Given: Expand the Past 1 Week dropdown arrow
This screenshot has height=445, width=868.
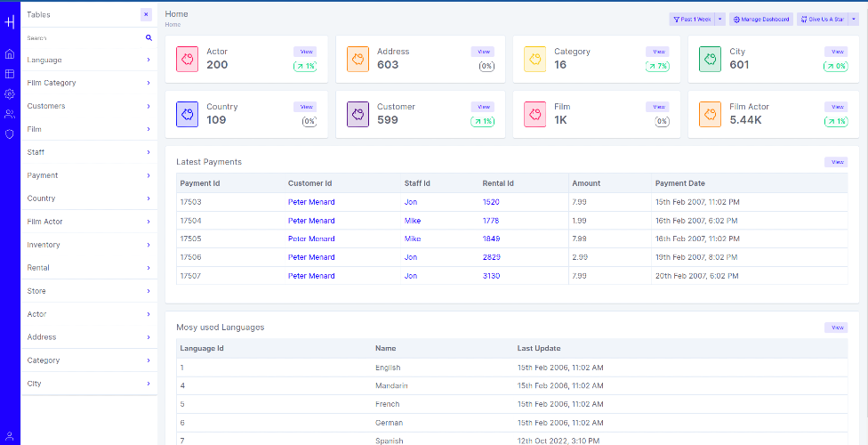Looking at the screenshot, I should pyautogui.click(x=719, y=20).
